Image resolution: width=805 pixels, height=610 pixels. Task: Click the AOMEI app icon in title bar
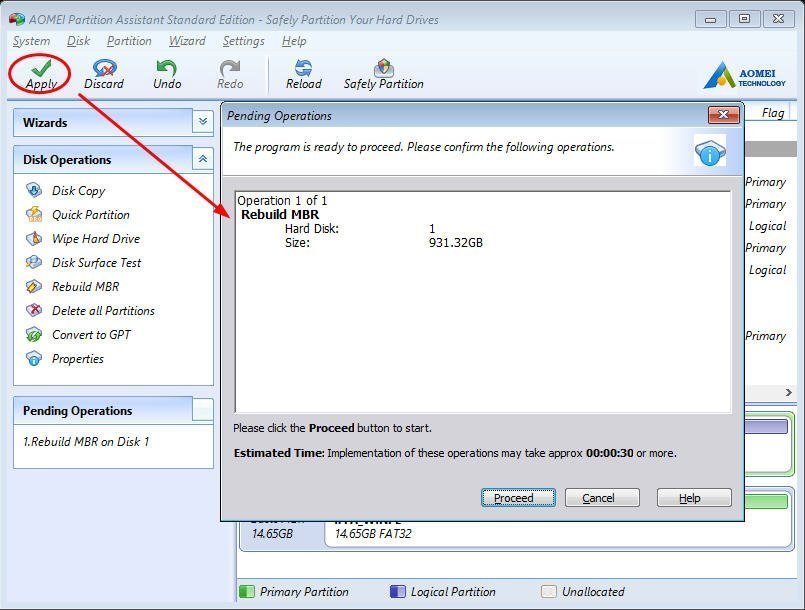[x=16, y=20]
